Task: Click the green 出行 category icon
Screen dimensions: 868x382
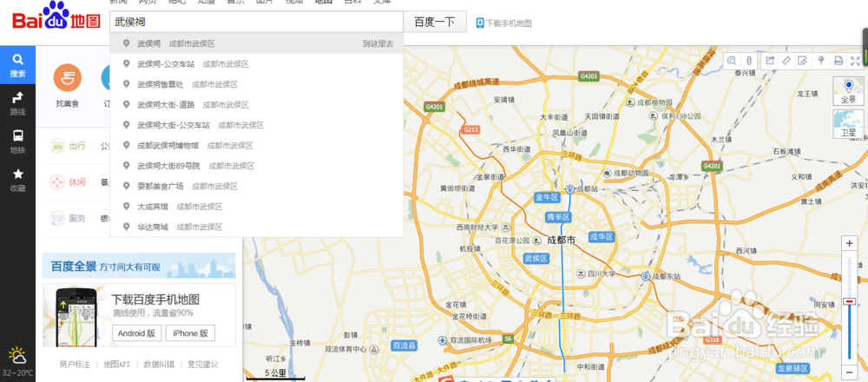Action: pyautogui.click(x=57, y=146)
